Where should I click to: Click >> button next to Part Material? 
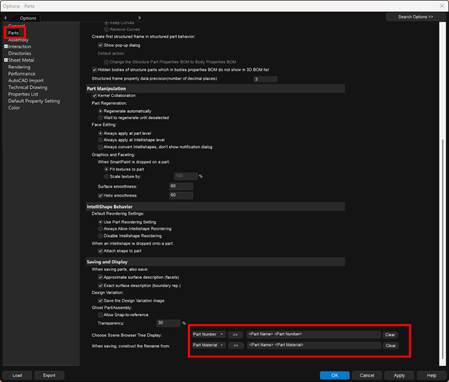click(x=236, y=346)
